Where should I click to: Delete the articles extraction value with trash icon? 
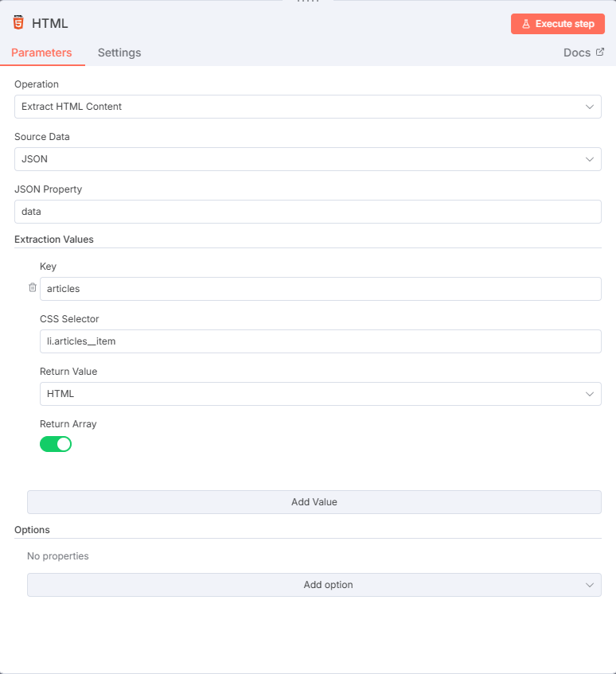[x=33, y=288]
